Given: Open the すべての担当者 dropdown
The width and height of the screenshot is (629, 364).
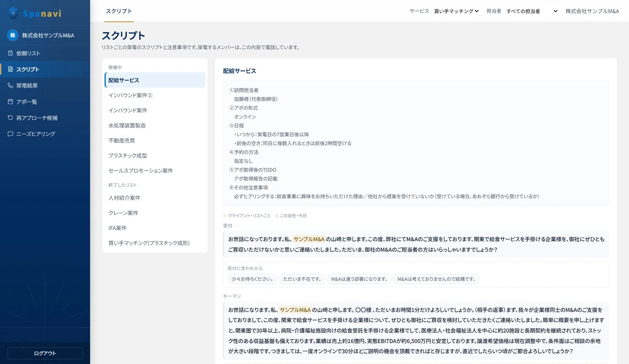Looking at the screenshot, I should click(x=532, y=11).
